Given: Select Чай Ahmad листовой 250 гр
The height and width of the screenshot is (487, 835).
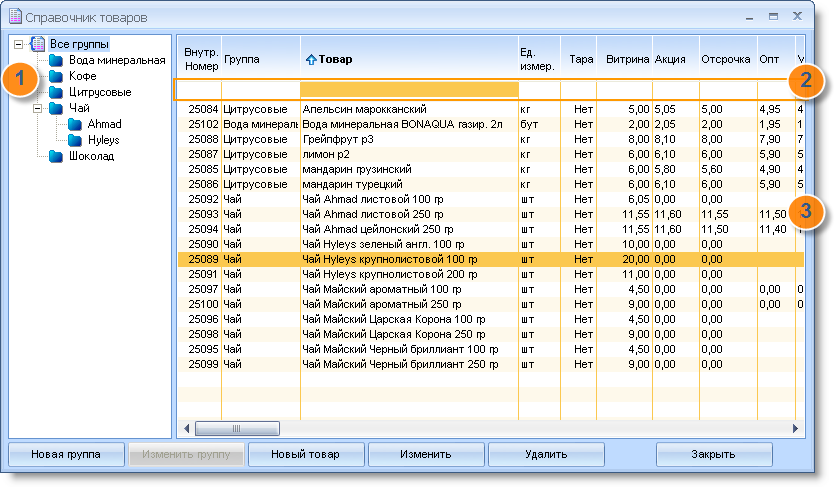Looking at the screenshot, I should pos(490,214).
